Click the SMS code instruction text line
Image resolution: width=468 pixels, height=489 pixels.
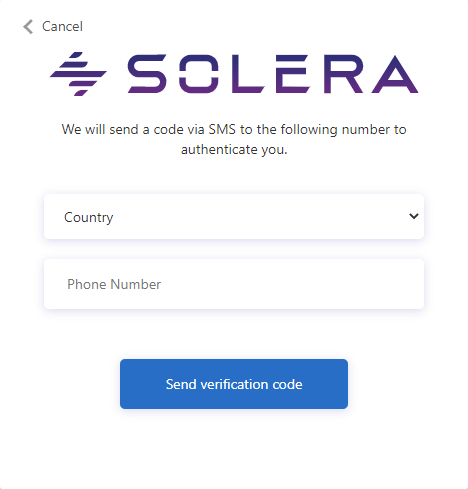[x=234, y=129]
